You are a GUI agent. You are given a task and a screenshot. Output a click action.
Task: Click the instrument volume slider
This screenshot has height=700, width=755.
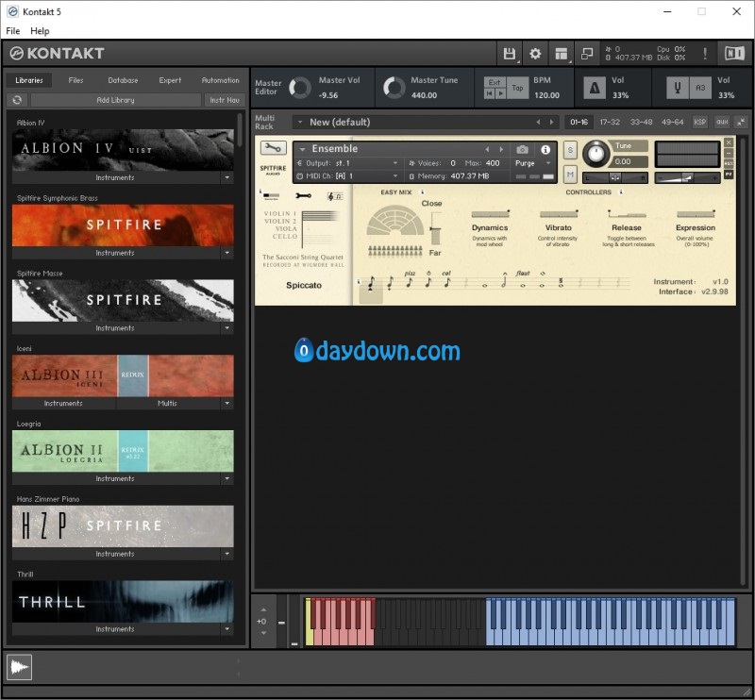[x=687, y=178]
